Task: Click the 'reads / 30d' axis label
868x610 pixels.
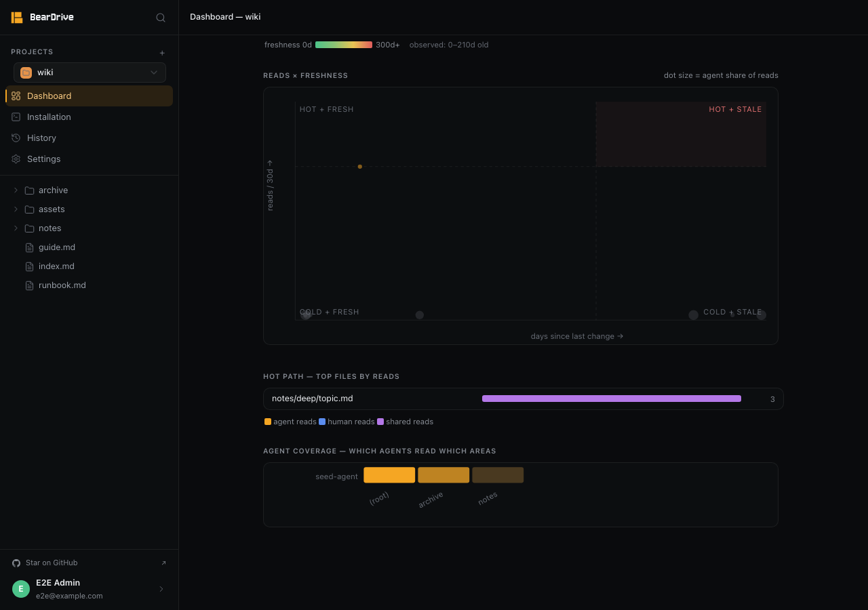Action: (x=270, y=185)
